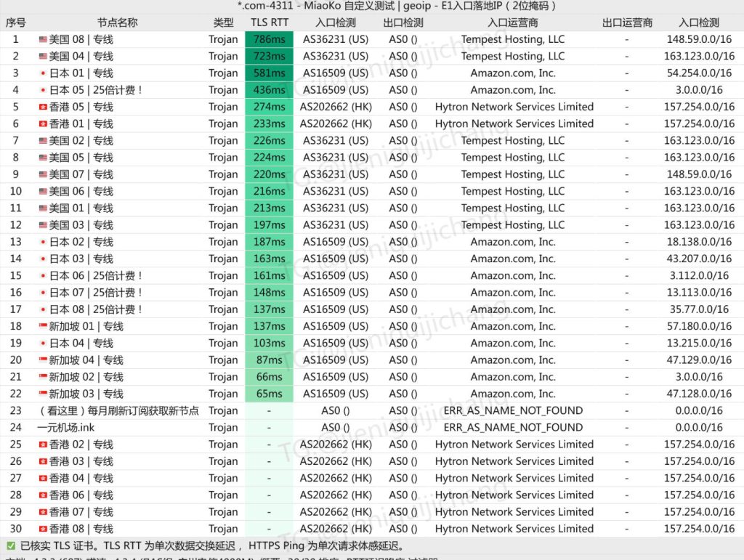The width and height of the screenshot is (744, 560).
Task: Select the 18.138.0.0/16 IP range
Action: (x=699, y=242)
